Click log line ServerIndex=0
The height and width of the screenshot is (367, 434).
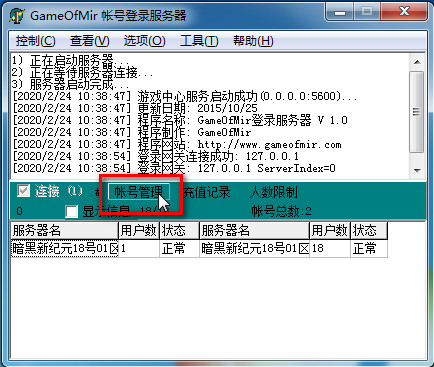point(174,168)
